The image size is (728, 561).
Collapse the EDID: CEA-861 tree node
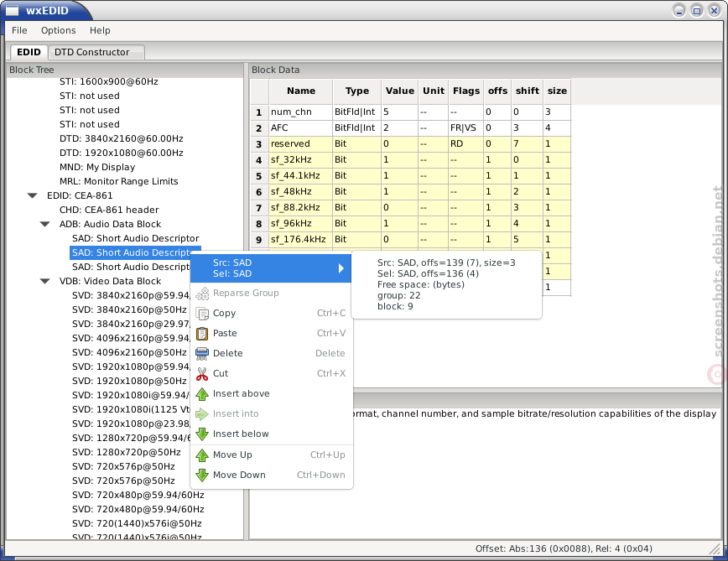pos(33,196)
